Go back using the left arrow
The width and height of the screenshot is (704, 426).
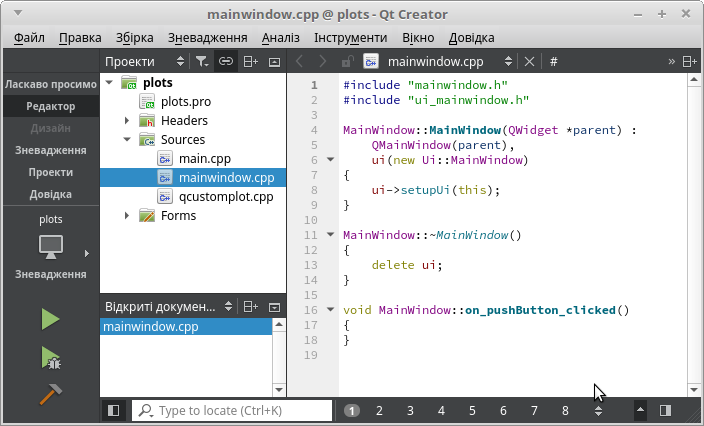pyautogui.click(x=299, y=61)
